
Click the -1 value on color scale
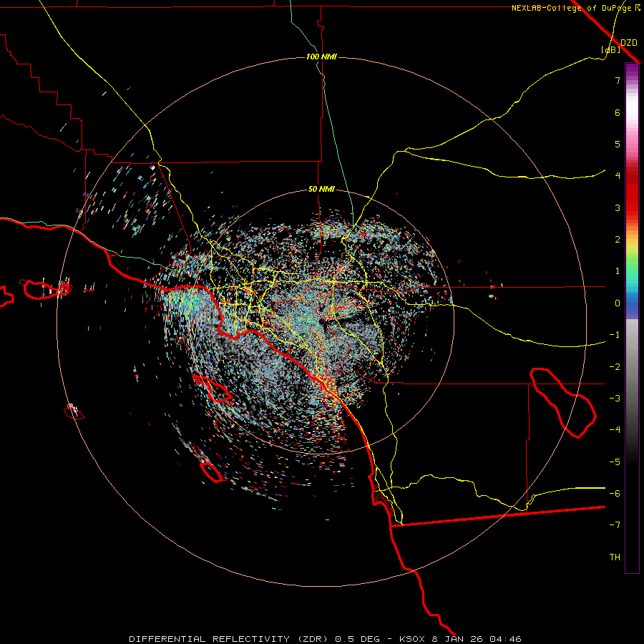(615, 335)
